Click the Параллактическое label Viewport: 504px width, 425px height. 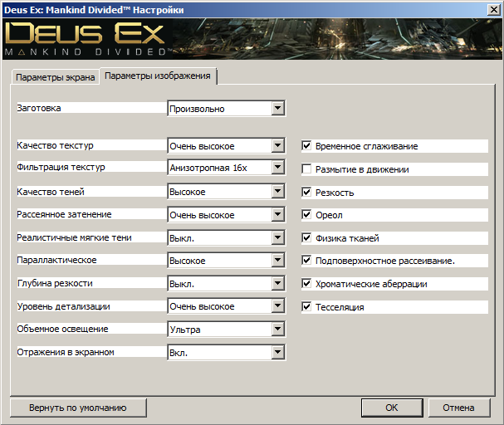56,260
